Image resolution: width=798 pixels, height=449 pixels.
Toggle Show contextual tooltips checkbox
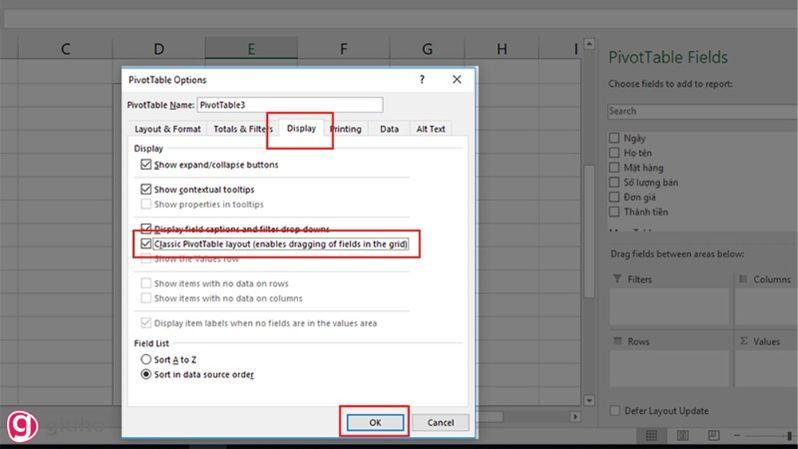[146, 189]
